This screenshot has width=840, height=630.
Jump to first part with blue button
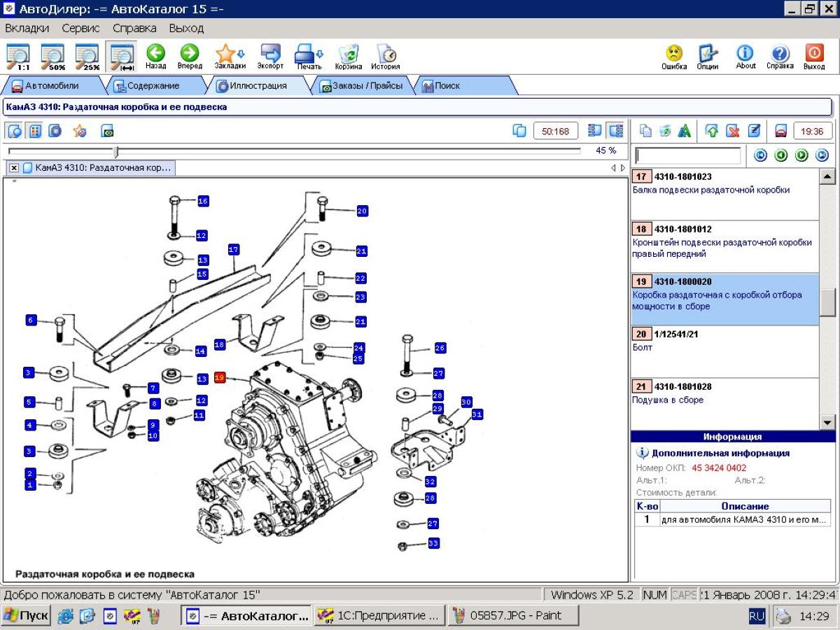760,155
